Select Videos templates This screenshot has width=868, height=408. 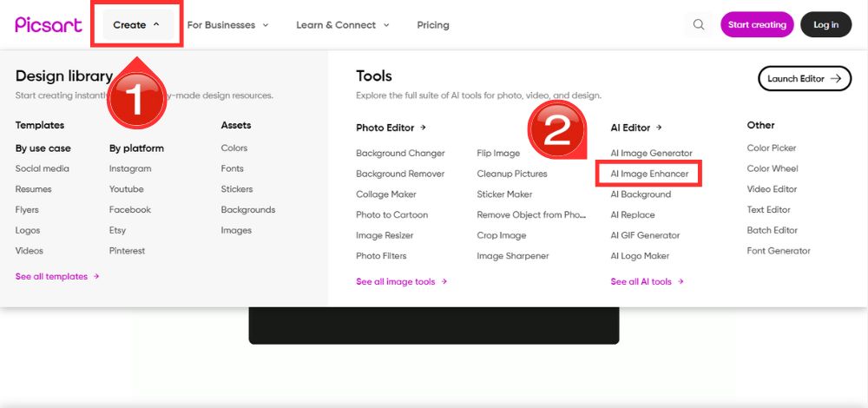30,250
